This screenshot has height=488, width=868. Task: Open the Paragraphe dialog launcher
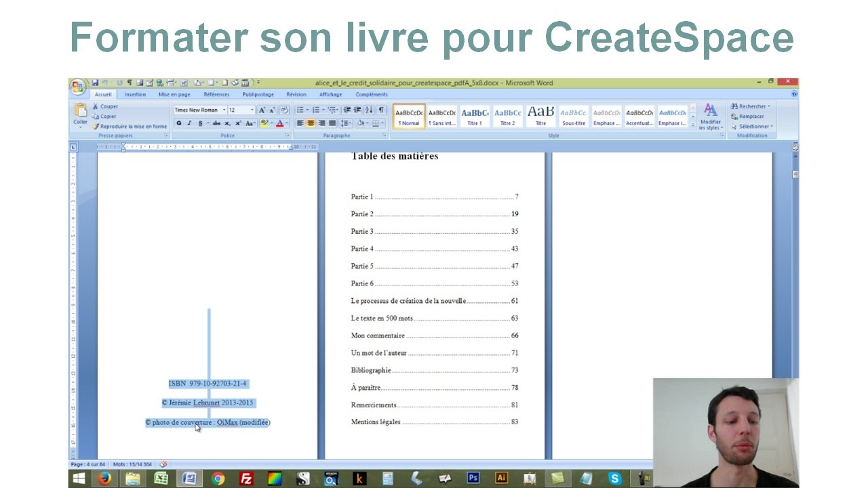[384, 136]
